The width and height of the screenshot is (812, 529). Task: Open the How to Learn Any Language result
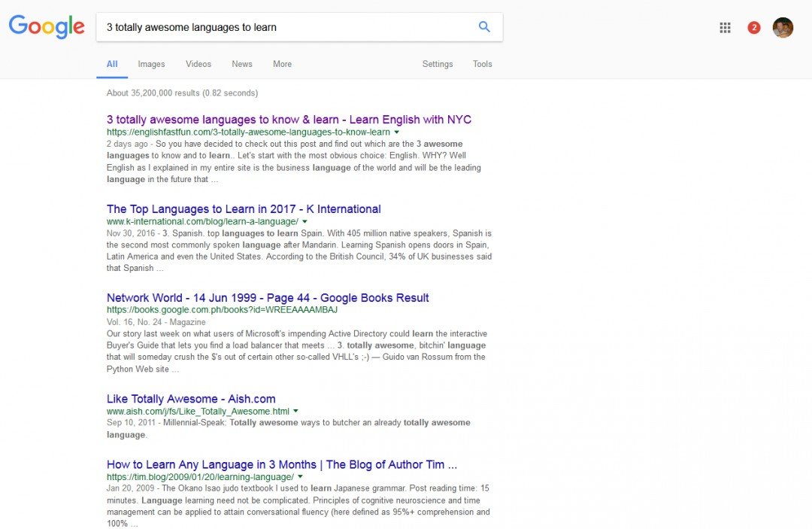(x=282, y=465)
